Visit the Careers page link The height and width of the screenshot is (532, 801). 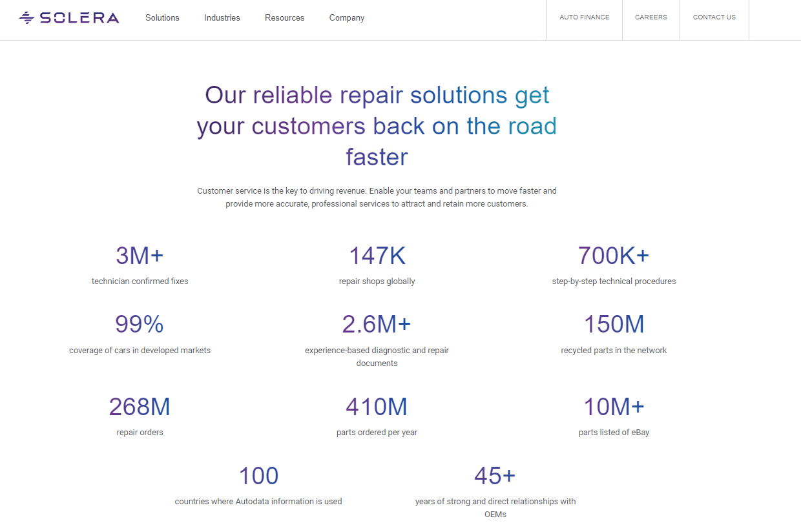pos(651,17)
